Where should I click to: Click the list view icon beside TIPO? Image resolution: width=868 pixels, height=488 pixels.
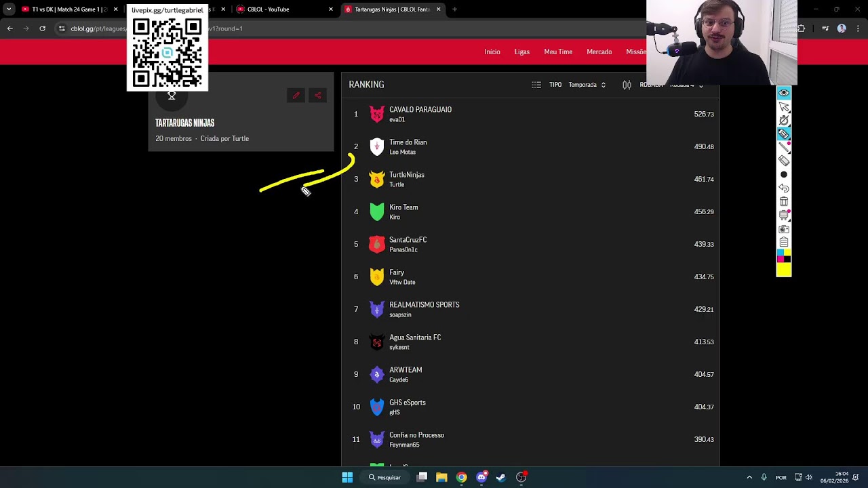pos(536,85)
